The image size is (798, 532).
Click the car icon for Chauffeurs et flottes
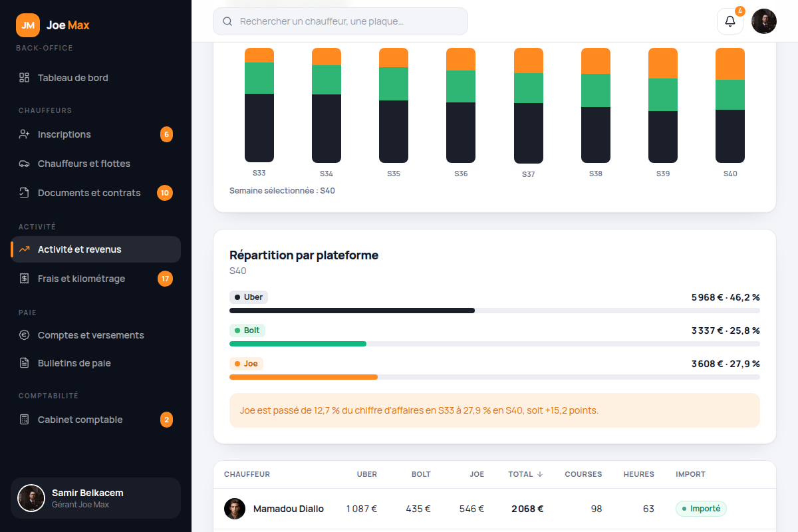click(x=24, y=164)
